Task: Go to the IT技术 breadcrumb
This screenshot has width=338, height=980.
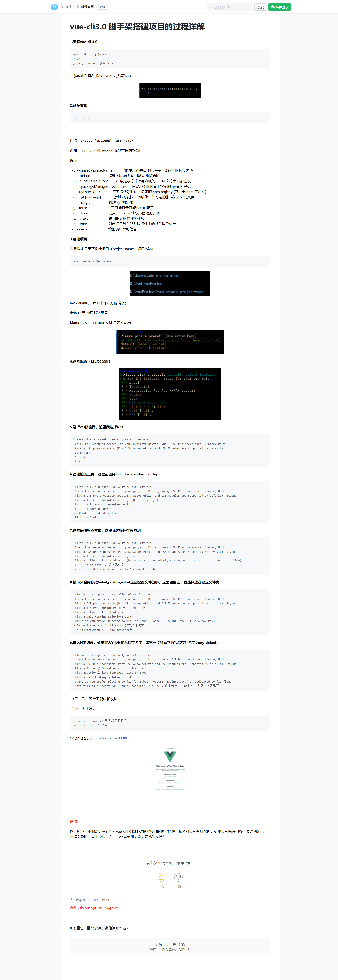Action: (70, 7)
